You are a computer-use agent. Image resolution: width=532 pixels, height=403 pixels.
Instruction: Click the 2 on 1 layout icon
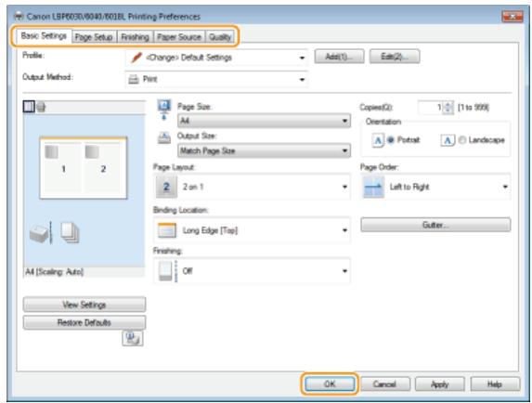[166, 187]
